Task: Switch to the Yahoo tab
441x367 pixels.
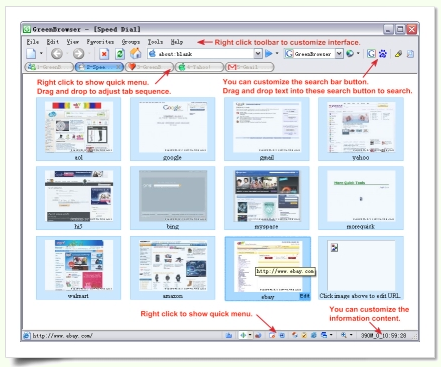Action: click(199, 67)
